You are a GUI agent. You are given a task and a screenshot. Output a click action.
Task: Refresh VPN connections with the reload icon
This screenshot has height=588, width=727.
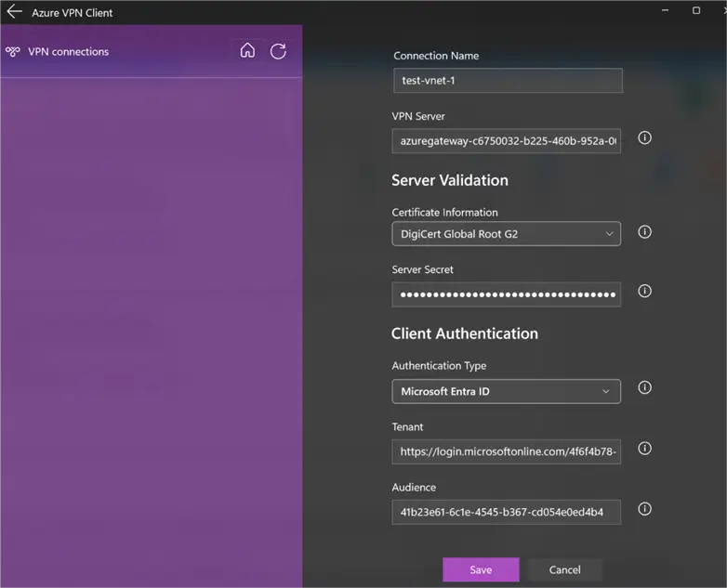click(278, 51)
